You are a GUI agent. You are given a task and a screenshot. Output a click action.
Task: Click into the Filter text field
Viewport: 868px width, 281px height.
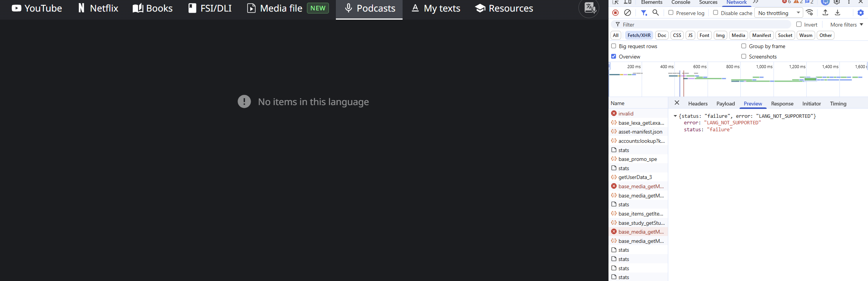pos(702,25)
